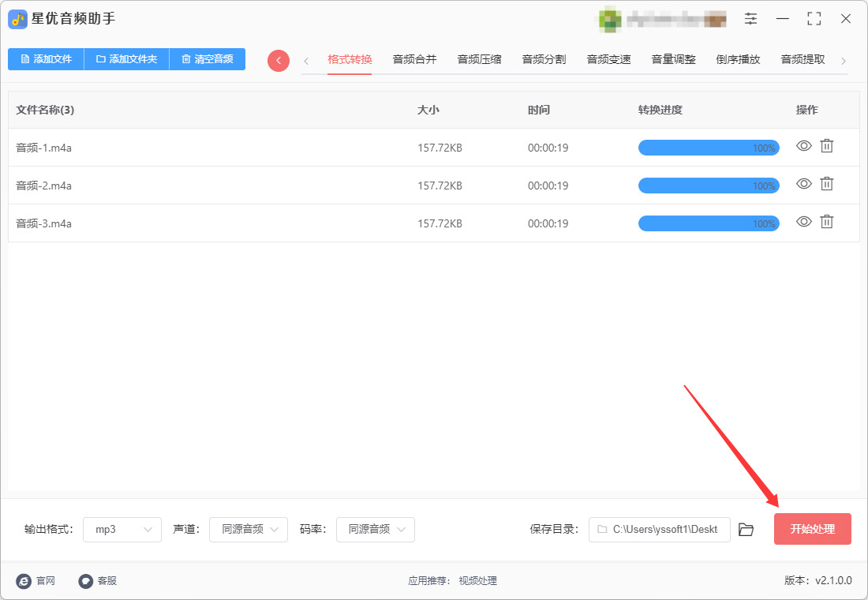Preview the 音频-3.m4a file with eye icon
Image resolution: width=868 pixels, height=600 pixels.
(x=804, y=222)
